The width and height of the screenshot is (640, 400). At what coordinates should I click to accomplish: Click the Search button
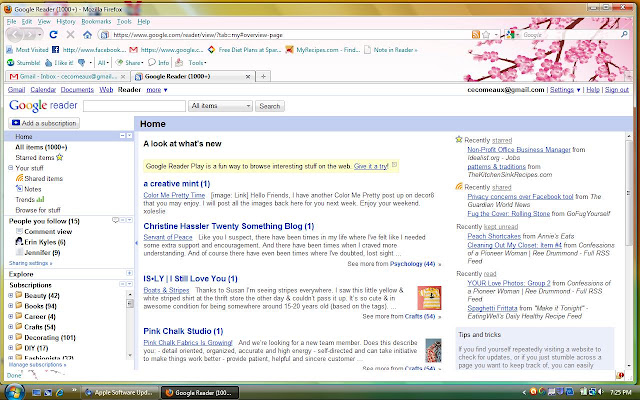[270, 106]
